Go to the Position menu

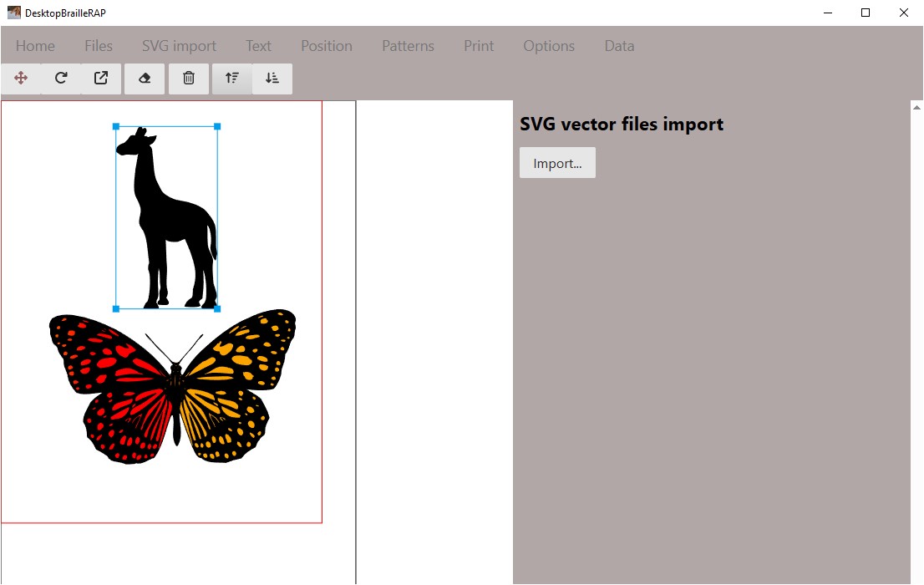coord(327,46)
